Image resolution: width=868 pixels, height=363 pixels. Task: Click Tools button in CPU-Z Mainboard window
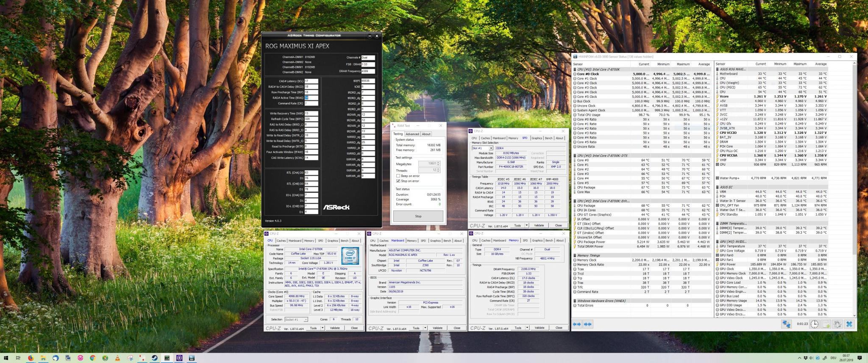[416, 328]
